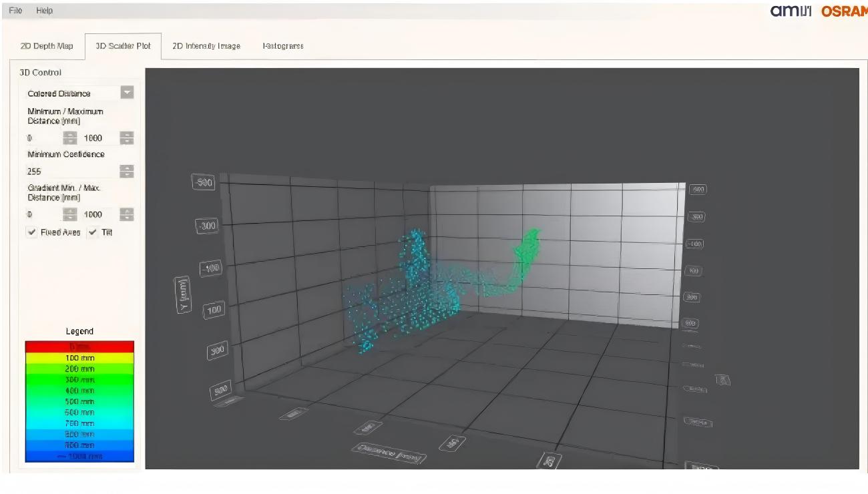This screenshot has width=868, height=494.
Task: Increase the Minimum Distance value with up arrow
Action: [69, 134]
